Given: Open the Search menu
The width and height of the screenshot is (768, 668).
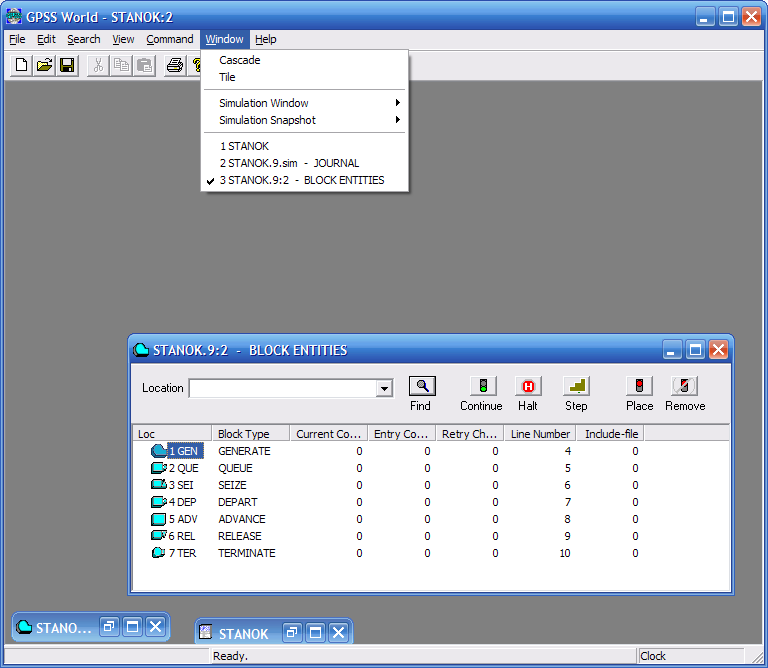Looking at the screenshot, I should (84, 39).
